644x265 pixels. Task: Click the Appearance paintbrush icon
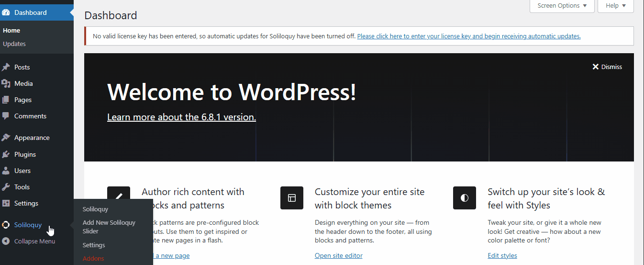[6, 138]
